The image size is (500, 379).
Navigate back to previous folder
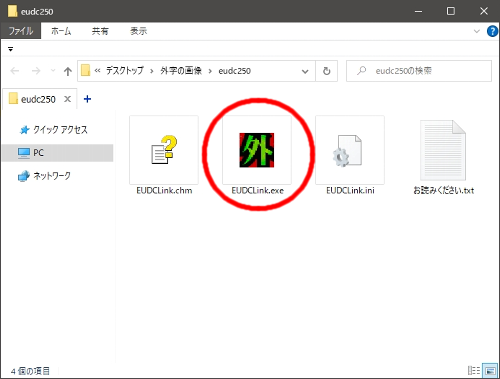15,71
